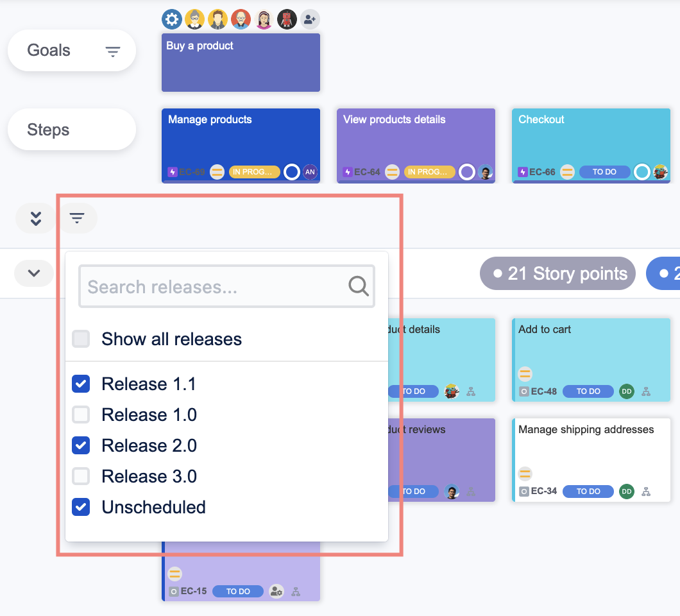Screen dimensions: 680x616
Task: Expand all using the double chevron button
Action: tap(36, 218)
